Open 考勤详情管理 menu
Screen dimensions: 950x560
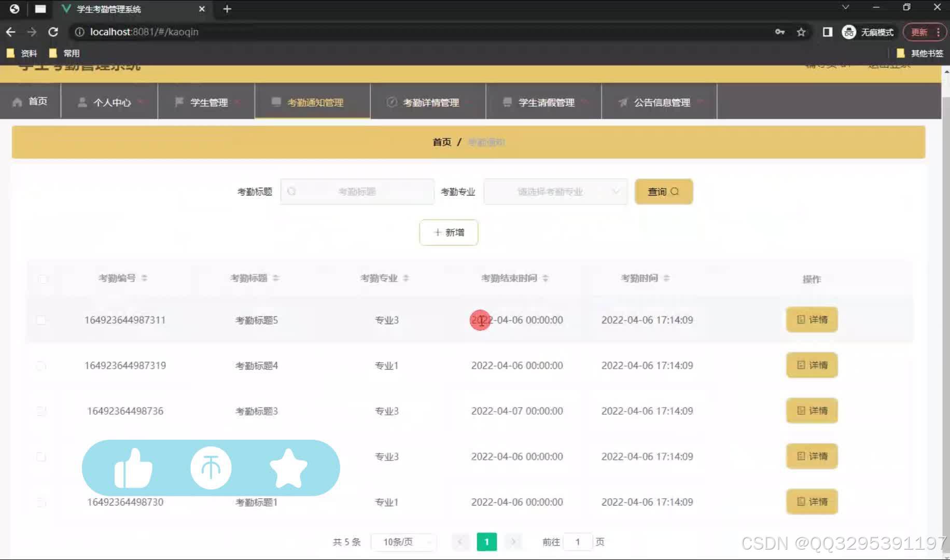pos(428,102)
